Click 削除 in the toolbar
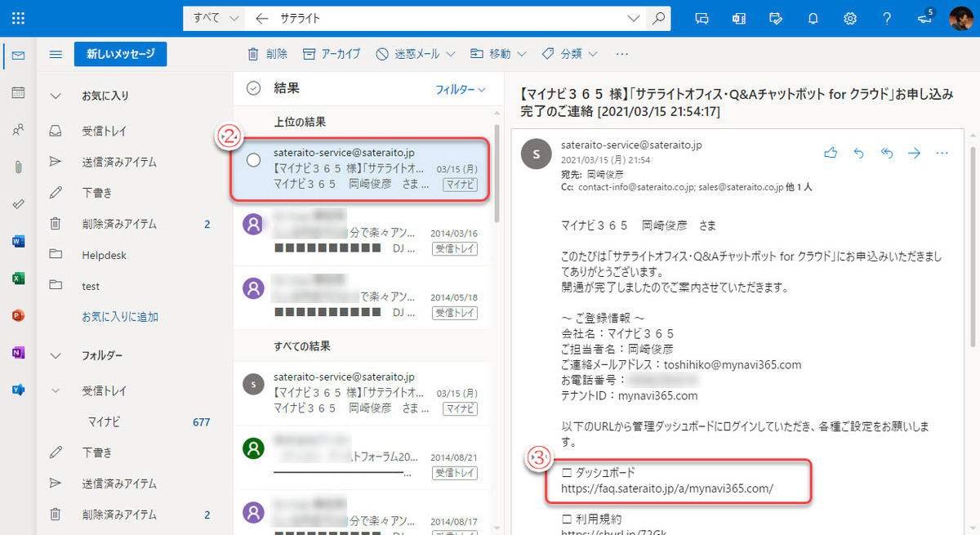 coord(267,54)
